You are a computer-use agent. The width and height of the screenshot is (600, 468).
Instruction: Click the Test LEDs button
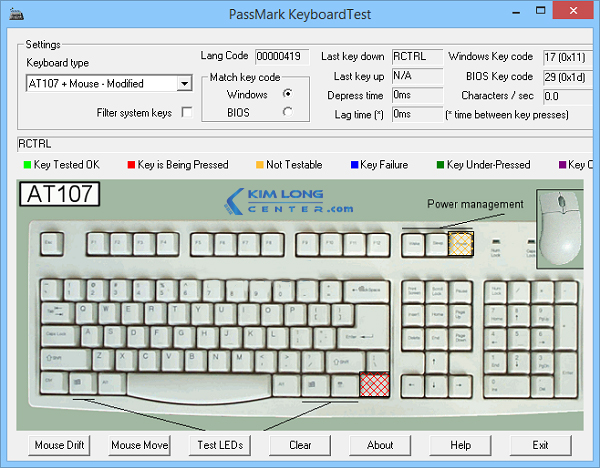click(220, 445)
